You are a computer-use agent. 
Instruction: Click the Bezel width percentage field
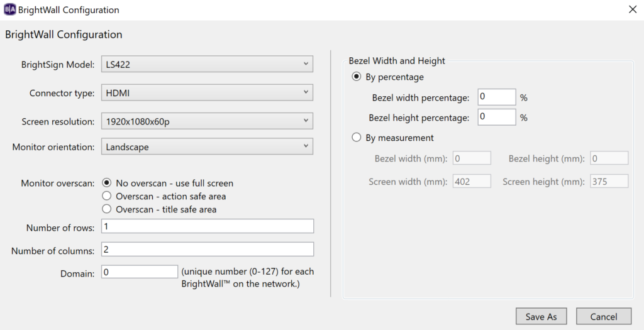click(497, 97)
